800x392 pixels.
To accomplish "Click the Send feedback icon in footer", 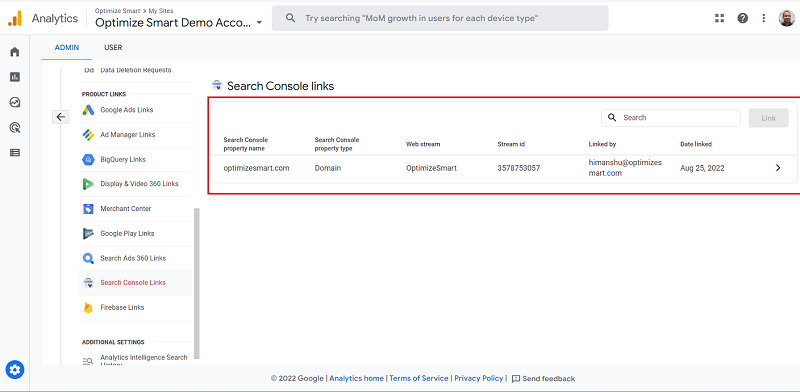I will [x=516, y=379].
